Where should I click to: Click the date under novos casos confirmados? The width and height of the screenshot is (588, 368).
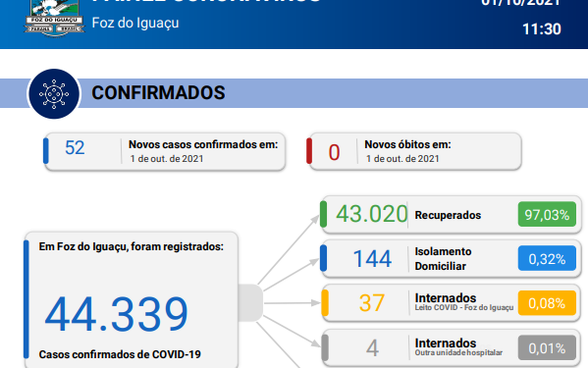[x=167, y=159]
